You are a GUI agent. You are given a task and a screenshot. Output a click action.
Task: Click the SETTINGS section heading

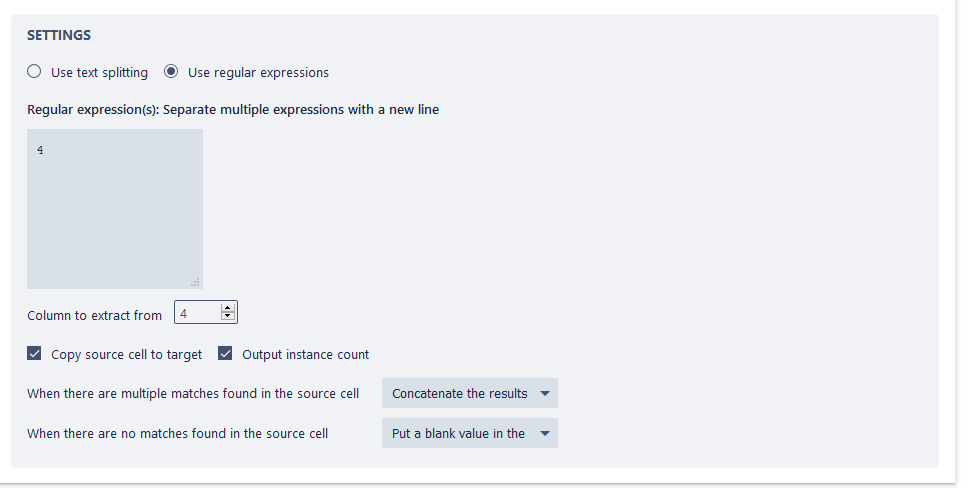click(59, 35)
